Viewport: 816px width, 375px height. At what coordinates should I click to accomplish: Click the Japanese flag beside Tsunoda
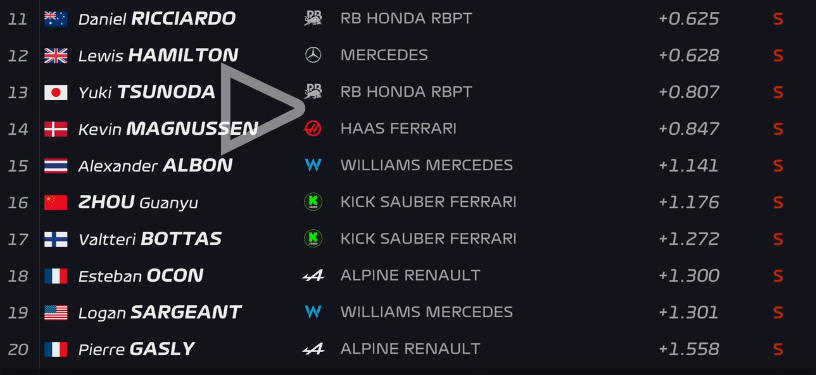click(x=56, y=93)
